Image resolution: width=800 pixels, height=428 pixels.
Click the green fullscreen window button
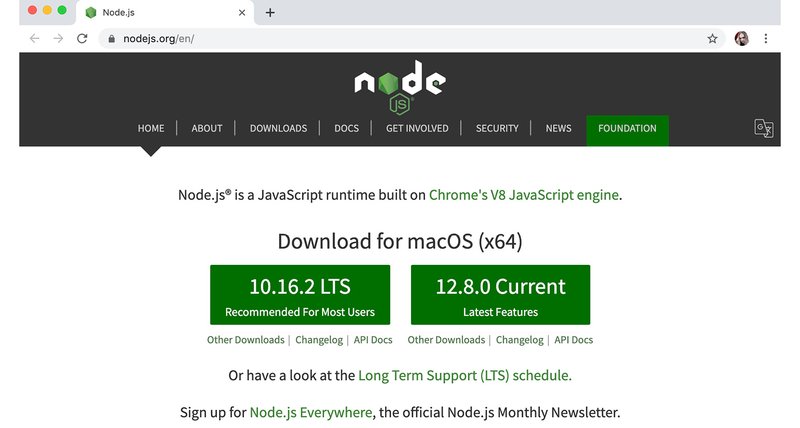point(62,10)
